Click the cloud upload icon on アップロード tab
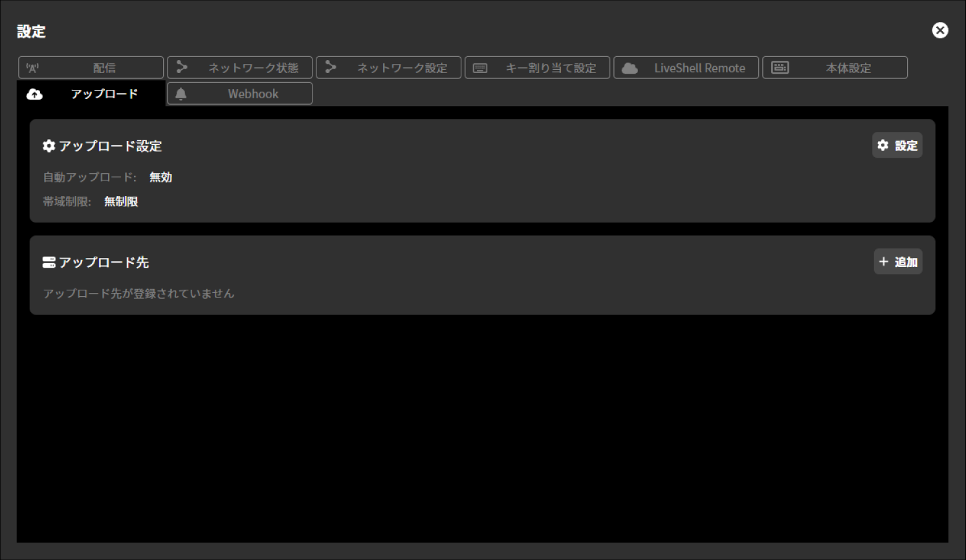Screen dimensions: 966x560 point(34,94)
